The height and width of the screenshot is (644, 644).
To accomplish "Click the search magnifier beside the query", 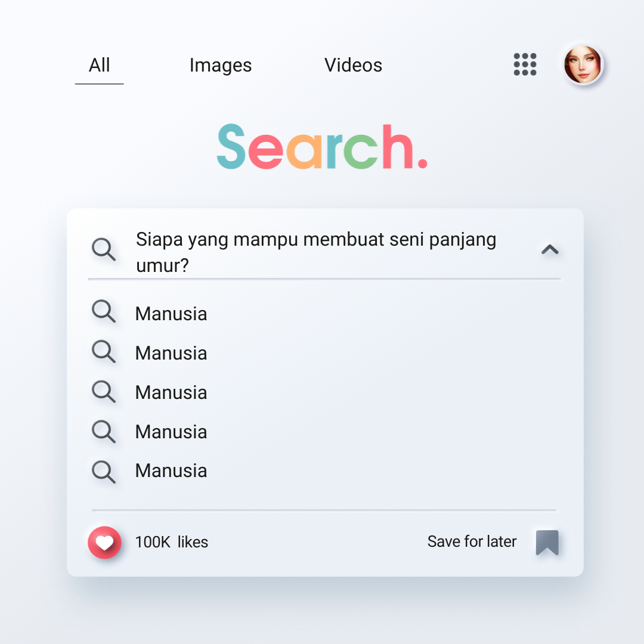I will 104,249.
